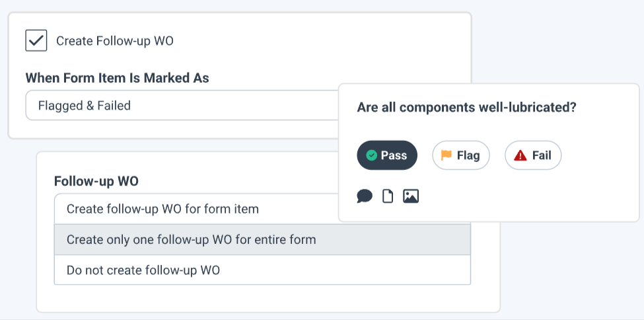Click the orange flag icon
The width and height of the screenshot is (644, 320).
[447, 156]
